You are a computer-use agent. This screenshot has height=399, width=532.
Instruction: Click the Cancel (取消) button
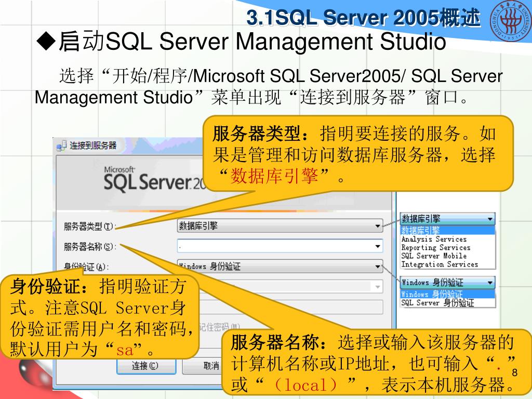point(203,366)
